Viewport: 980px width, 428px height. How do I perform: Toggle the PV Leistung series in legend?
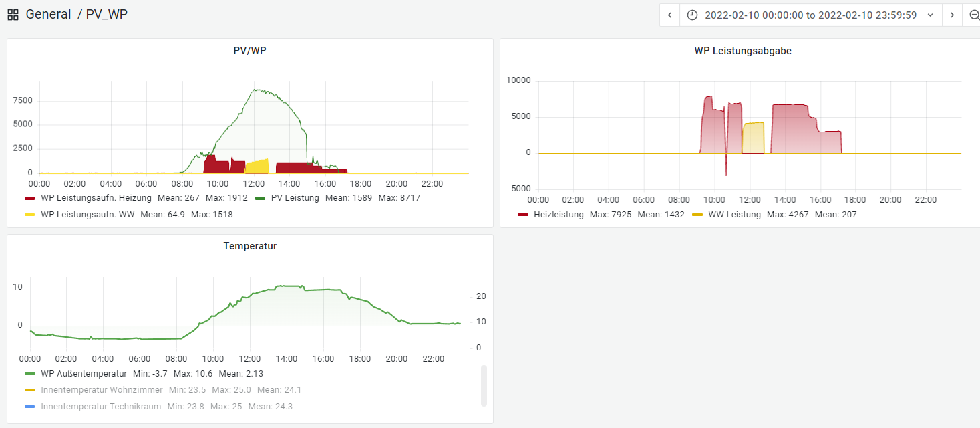coord(295,198)
